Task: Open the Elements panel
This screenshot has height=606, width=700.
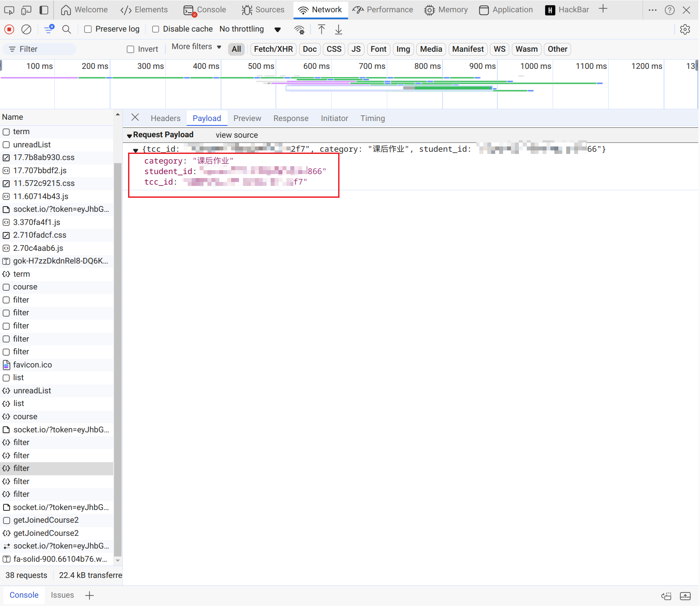Action: click(144, 10)
